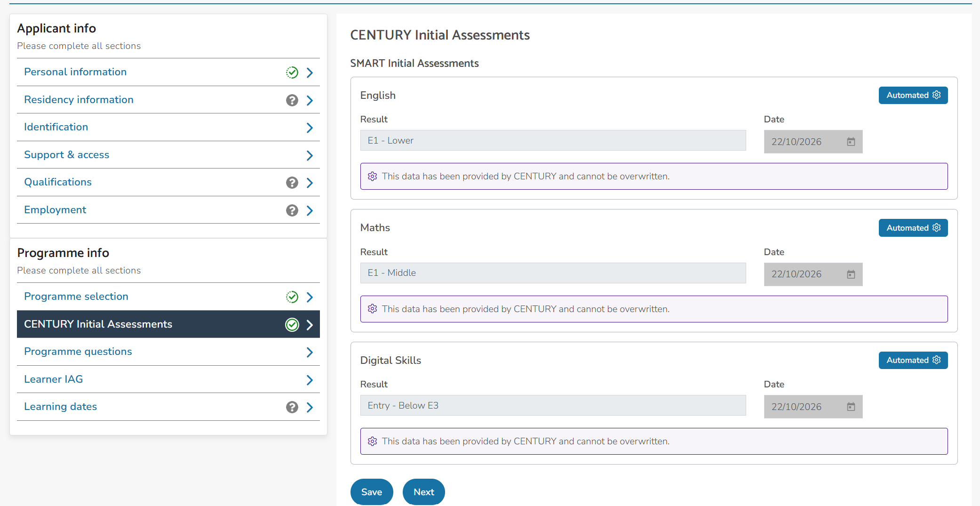
Task: Go to Support & access section
Action: [x=168, y=155]
